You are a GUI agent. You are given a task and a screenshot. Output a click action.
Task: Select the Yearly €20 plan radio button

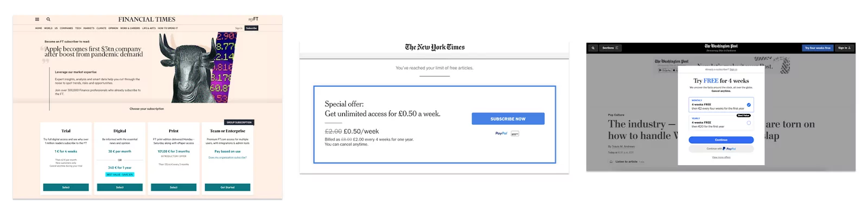tap(749, 123)
